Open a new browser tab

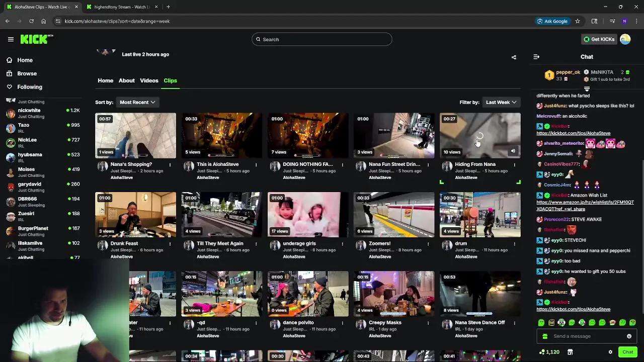tap(168, 7)
